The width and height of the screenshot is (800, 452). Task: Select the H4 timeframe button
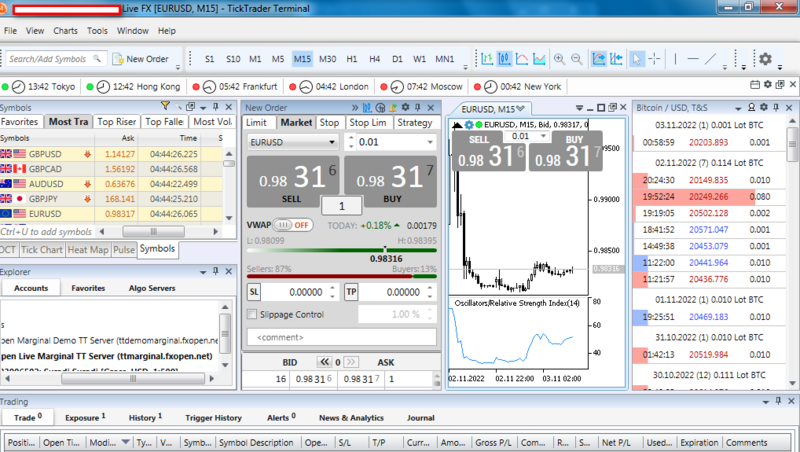(374, 59)
